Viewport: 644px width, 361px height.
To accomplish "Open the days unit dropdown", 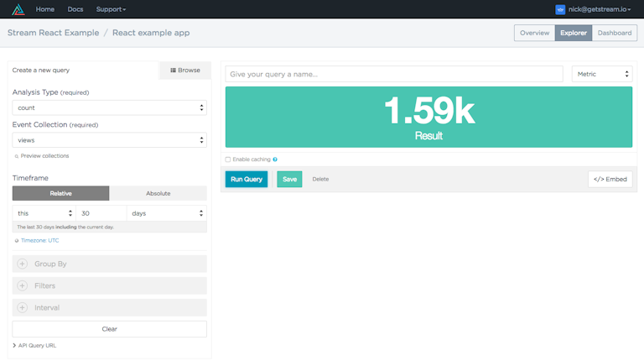I will point(167,213).
